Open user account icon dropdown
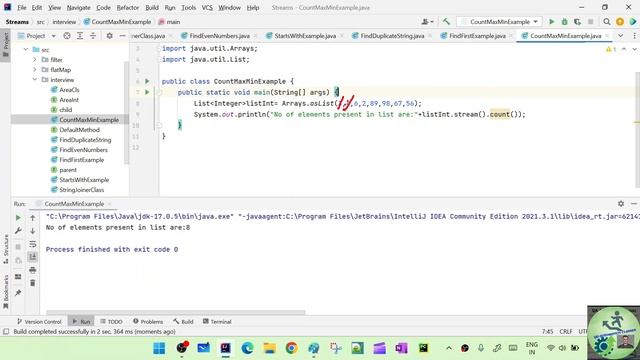The height and width of the screenshot is (360, 640). click(427, 22)
